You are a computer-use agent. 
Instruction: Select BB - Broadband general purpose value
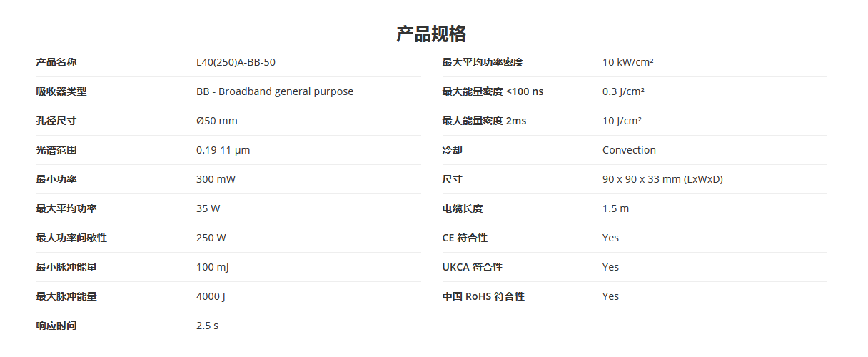[x=275, y=91]
